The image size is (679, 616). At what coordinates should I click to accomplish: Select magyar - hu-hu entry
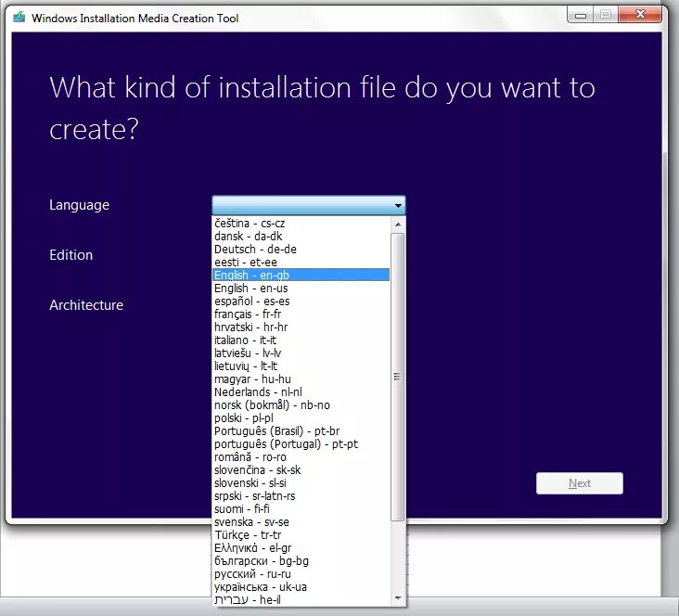click(301, 379)
